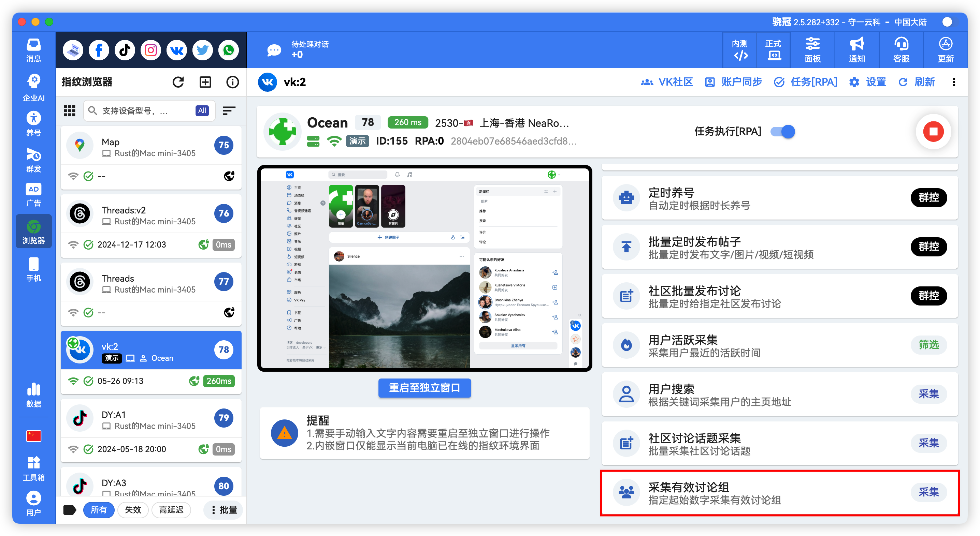980x536 pixels.
Task: Select the TikTok platform icon
Action: (125, 50)
